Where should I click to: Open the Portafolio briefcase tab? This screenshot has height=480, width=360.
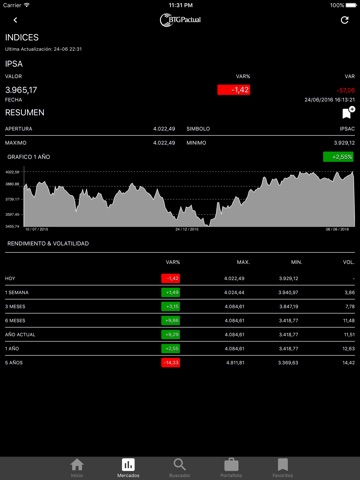(x=231, y=468)
